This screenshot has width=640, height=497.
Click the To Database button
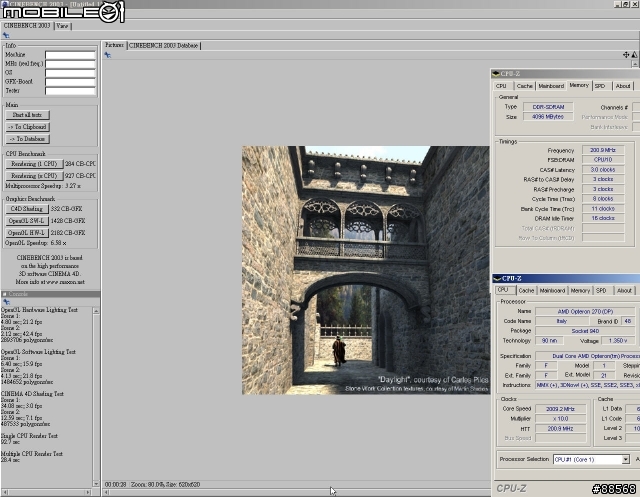(x=27, y=139)
